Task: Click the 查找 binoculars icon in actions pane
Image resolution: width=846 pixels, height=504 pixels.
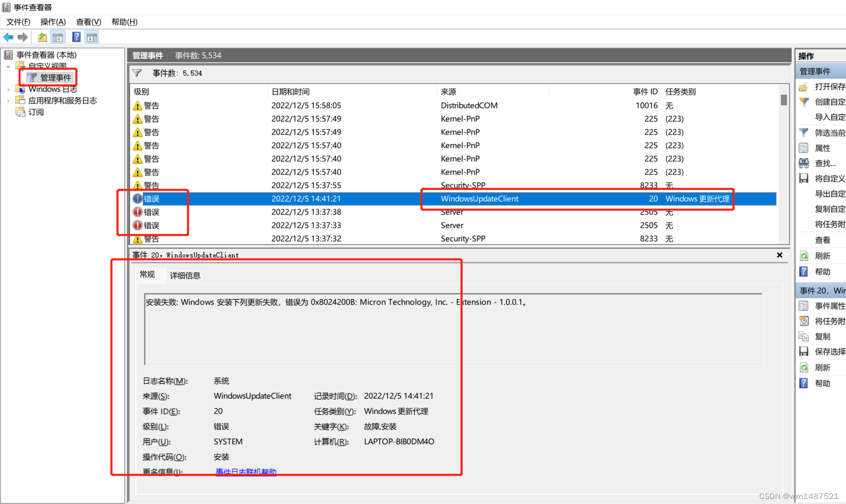Action: pyautogui.click(x=804, y=163)
